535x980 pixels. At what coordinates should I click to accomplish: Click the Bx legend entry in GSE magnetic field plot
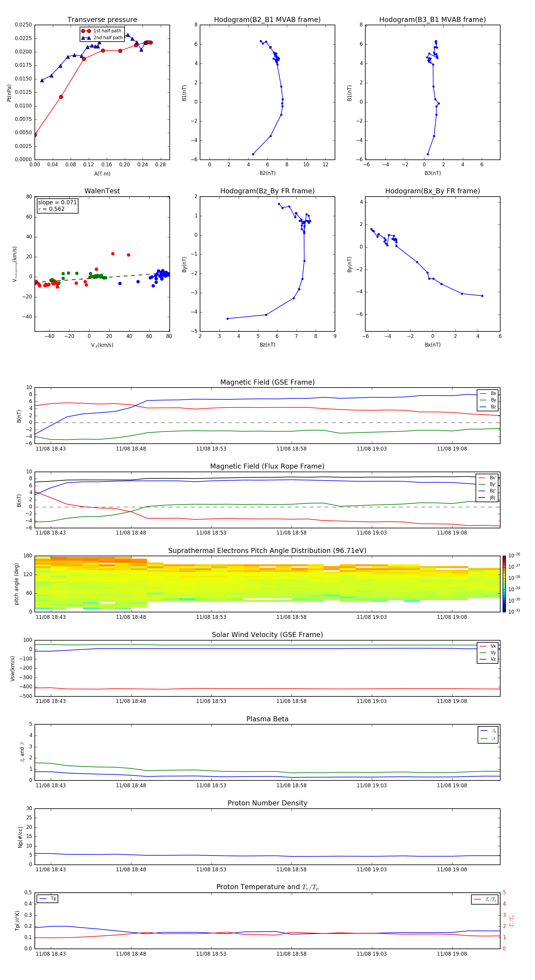tap(488, 393)
